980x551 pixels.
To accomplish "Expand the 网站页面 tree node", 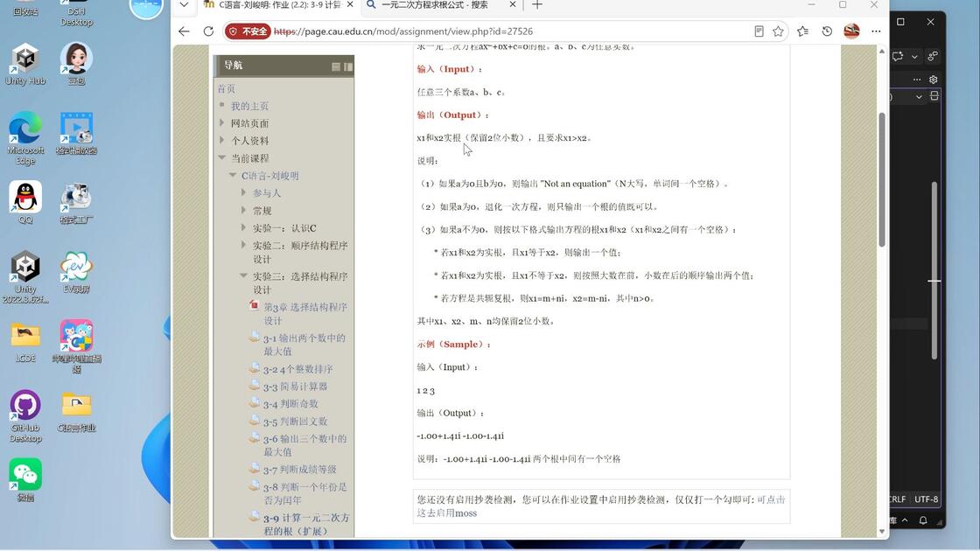I will pyautogui.click(x=222, y=123).
